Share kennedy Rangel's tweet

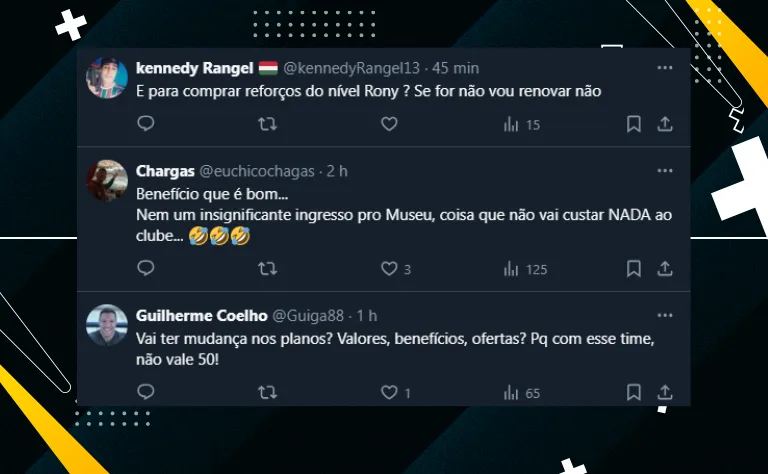(x=664, y=124)
